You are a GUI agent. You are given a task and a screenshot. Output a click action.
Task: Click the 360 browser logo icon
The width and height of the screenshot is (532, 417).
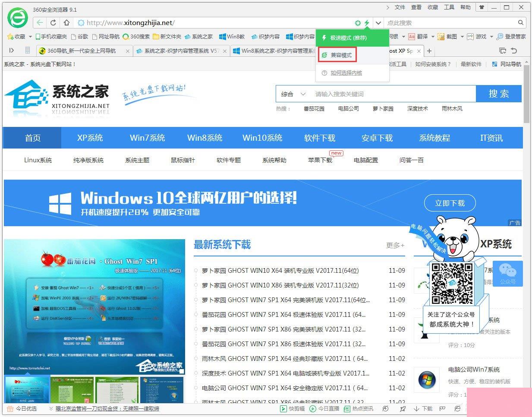click(x=18, y=18)
